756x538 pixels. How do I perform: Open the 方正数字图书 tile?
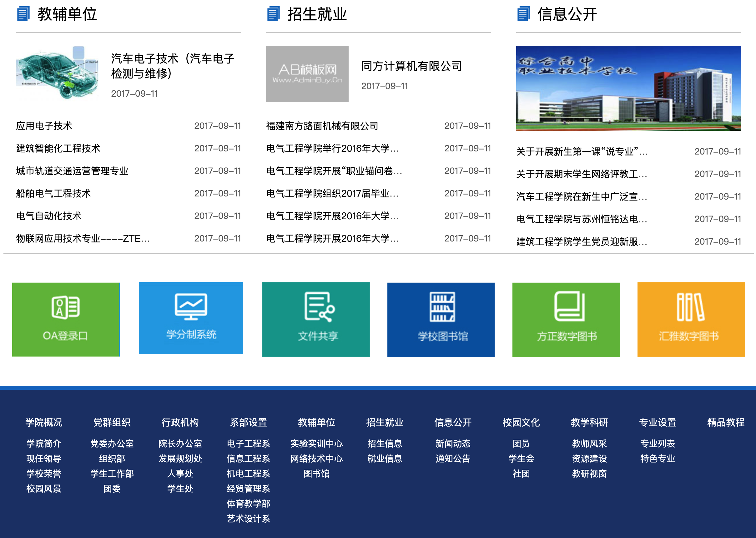(566, 320)
